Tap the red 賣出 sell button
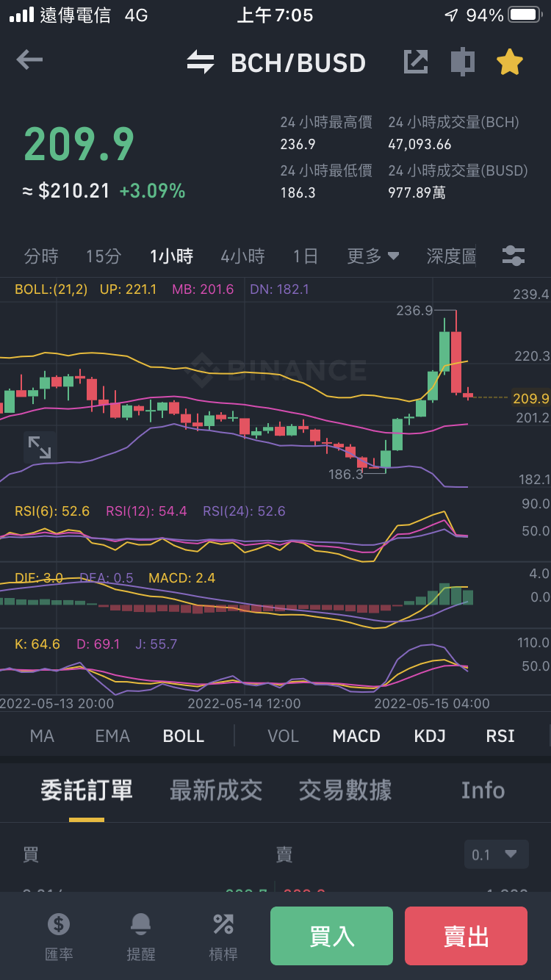551x980 pixels. pos(466,936)
